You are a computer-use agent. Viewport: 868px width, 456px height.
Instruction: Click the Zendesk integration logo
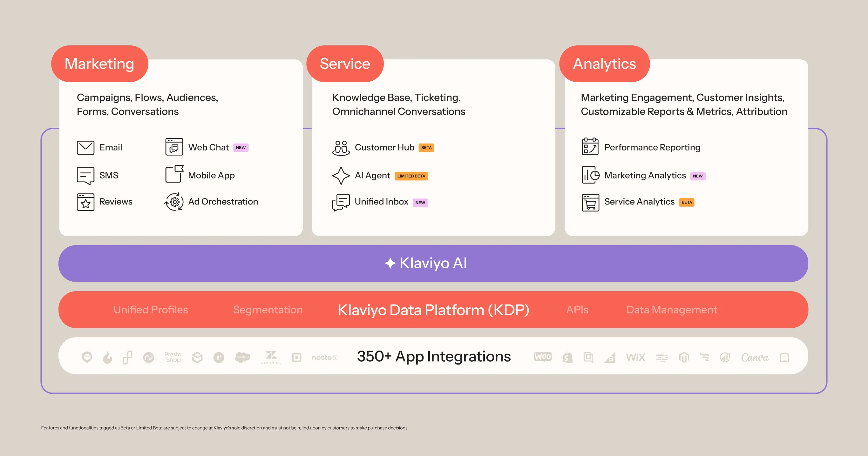(271, 357)
